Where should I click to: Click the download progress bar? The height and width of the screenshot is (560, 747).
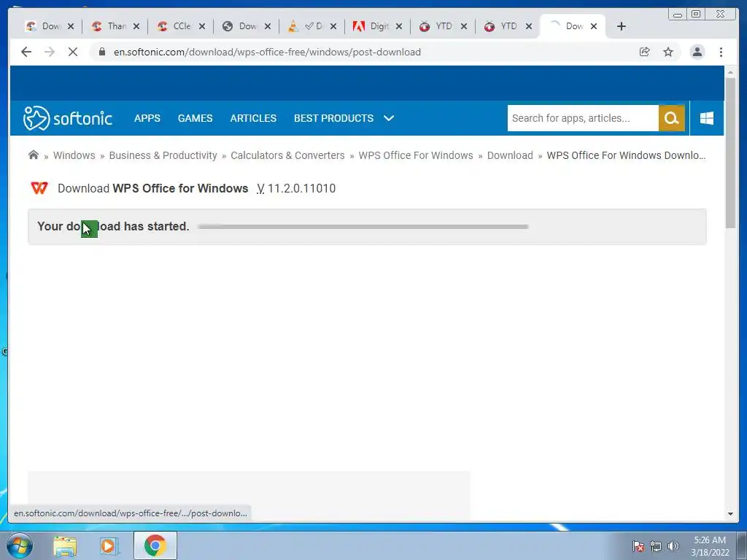pyautogui.click(x=363, y=227)
